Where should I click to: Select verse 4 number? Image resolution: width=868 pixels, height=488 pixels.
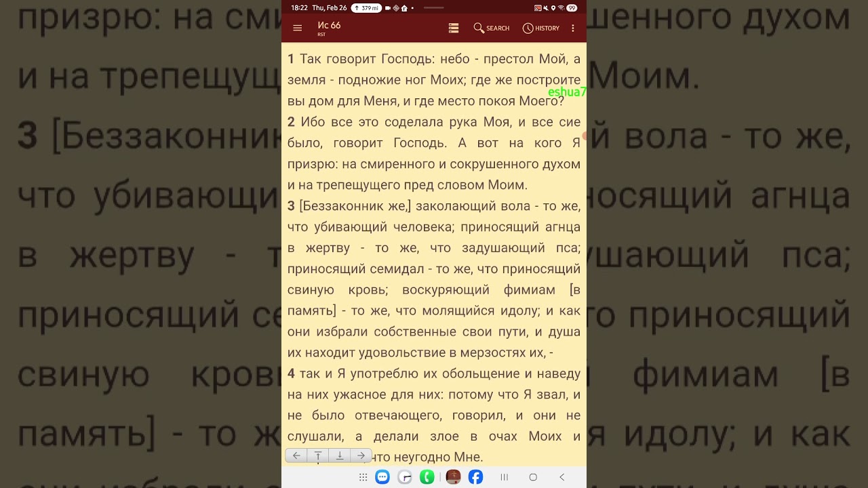tap(291, 373)
